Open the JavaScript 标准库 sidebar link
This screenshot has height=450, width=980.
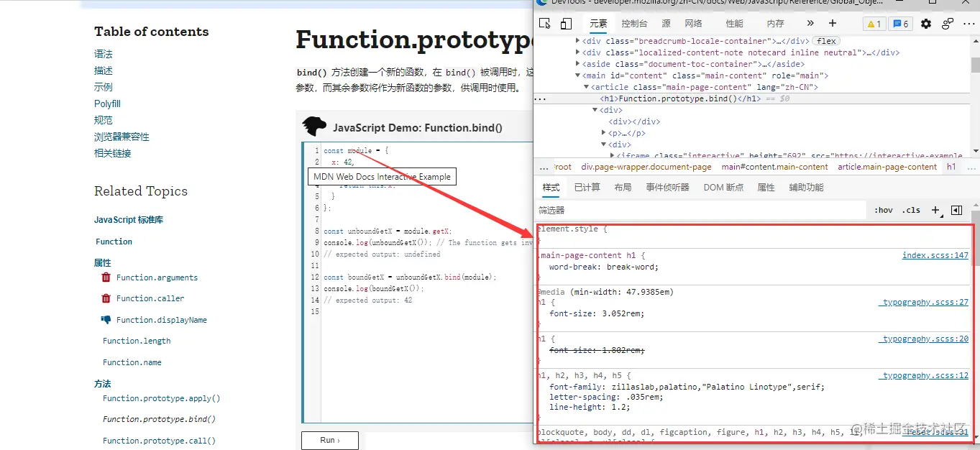pyautogui.click(x=129, y=220)
